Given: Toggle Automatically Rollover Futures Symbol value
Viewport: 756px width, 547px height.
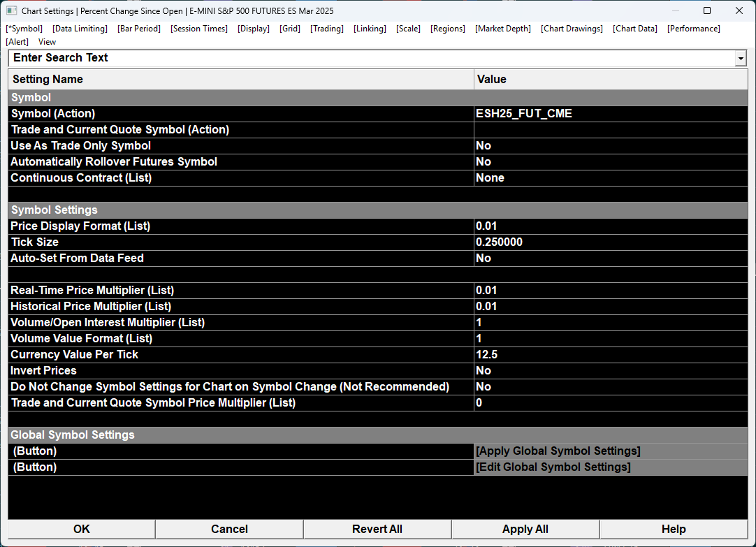Looking at the screenshot, I should click(x=611, y=162).
